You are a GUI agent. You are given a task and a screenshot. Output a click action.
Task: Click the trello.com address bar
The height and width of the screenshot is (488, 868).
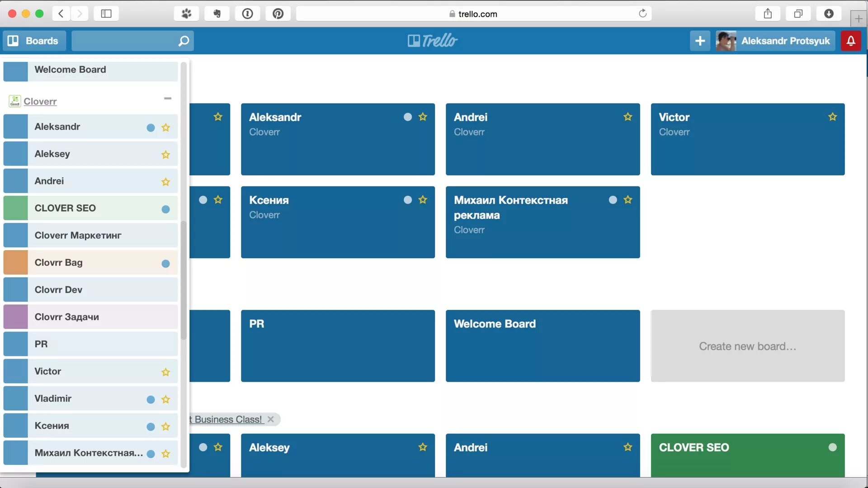click(473, 14)
